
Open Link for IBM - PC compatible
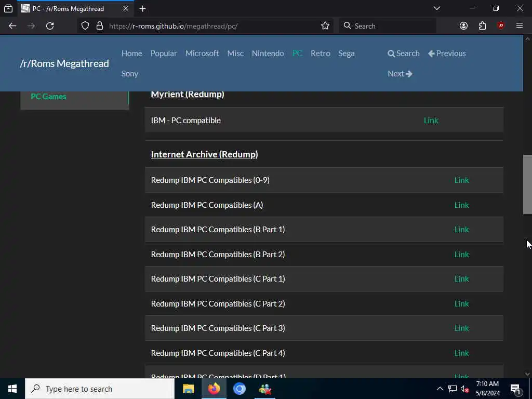(431, 121)
